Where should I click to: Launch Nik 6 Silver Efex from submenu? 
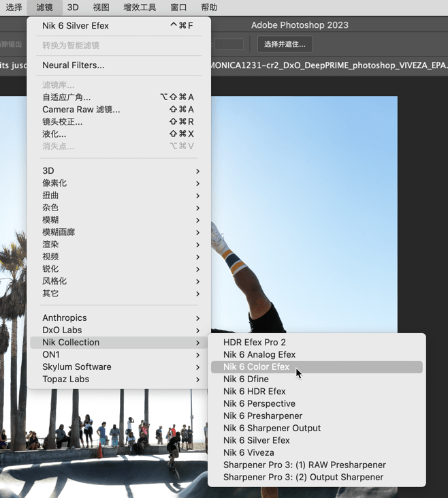(x=317, y=441)
